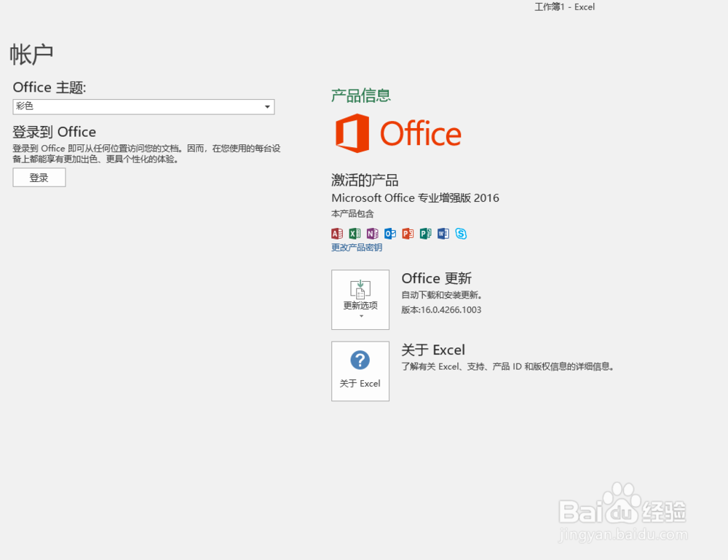728x560 pixels.
Task: Click the version text 16.0.4266.1003
Action: point(451,309)
